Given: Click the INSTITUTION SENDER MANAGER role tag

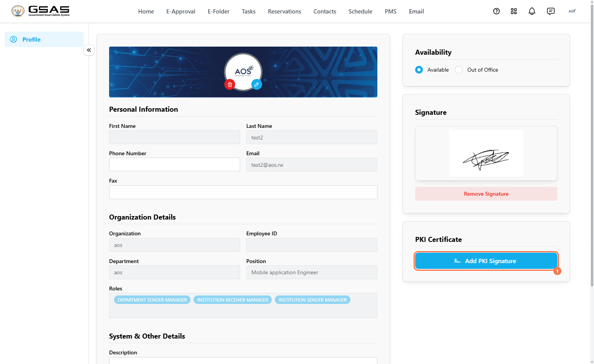Looking at the screenshot, I should point(313,300).
